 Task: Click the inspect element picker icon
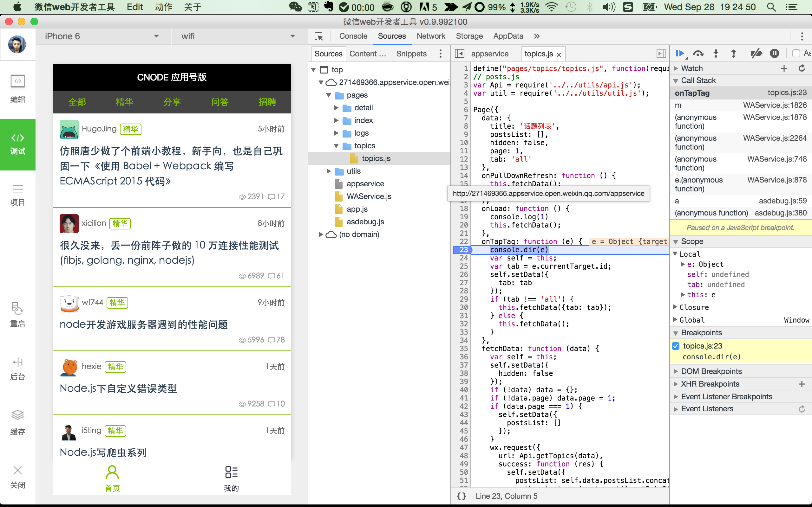coord(319,36)
